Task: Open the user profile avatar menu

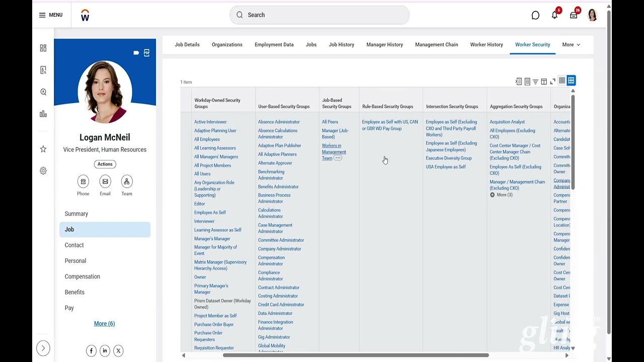Action: click(592, 15)
